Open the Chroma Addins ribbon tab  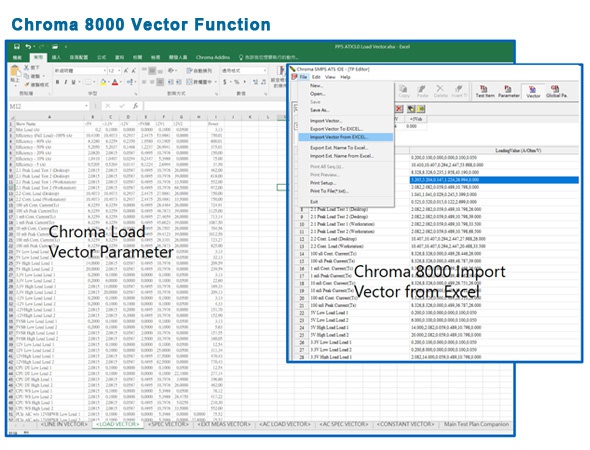pos(213,57)
